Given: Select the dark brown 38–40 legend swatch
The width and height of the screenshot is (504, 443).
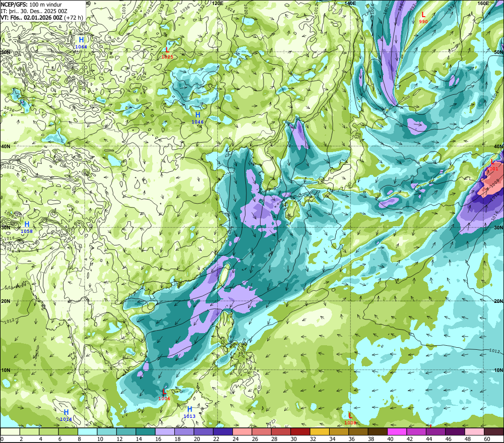Looking at the screenshot, I should [x=377, y=431].
